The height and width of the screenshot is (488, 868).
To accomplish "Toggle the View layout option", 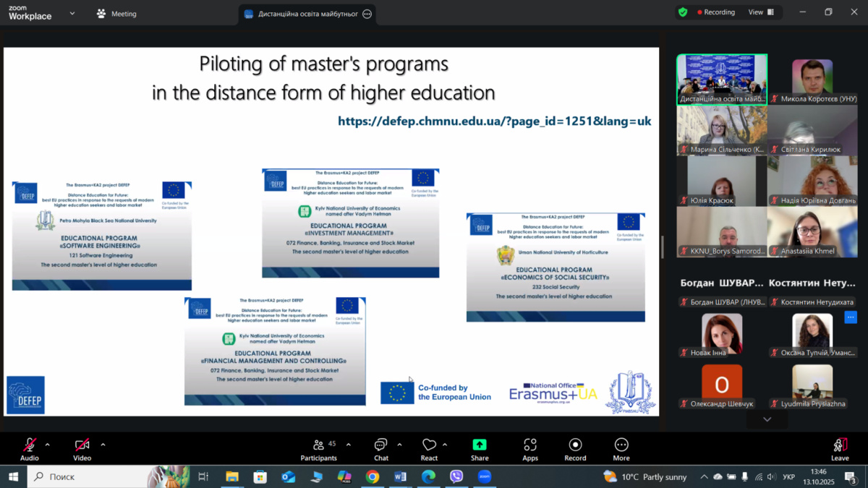I will pos(761,12).
